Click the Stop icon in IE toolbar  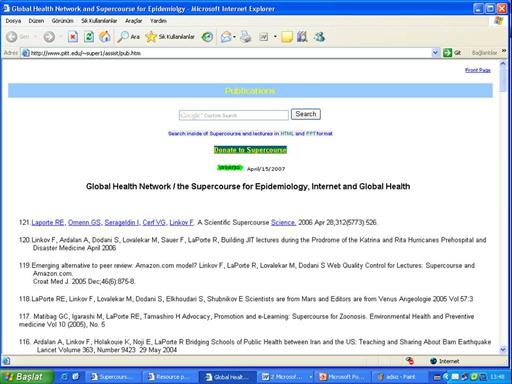coord(73,37)
